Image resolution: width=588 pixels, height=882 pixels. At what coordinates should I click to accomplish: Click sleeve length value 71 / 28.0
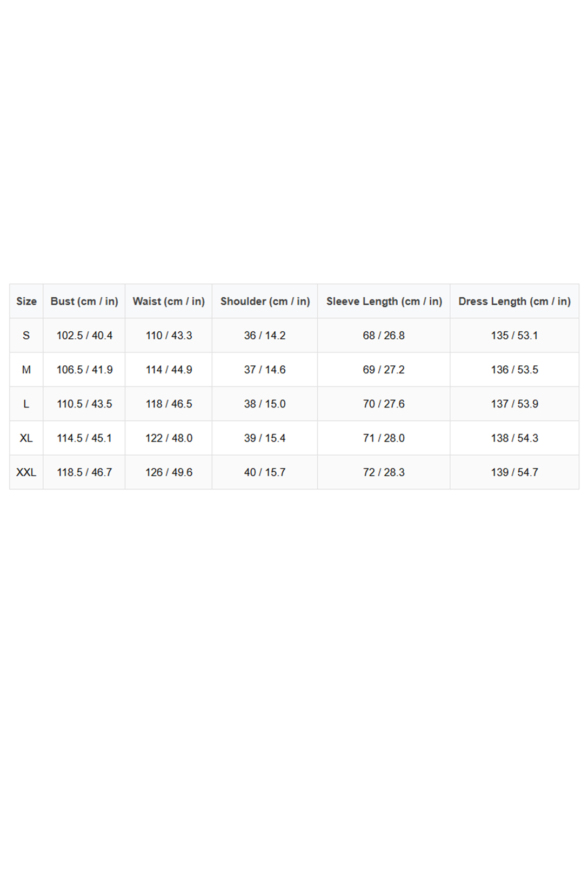tap(384, 438)
